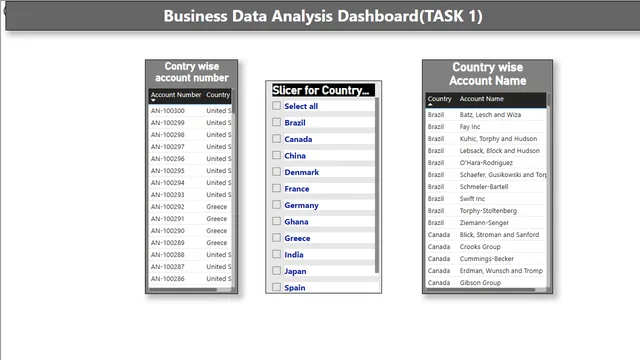Select row AN-100297
Image resolution: width=640 pixels, height=360 pixels.
point(190,147)
